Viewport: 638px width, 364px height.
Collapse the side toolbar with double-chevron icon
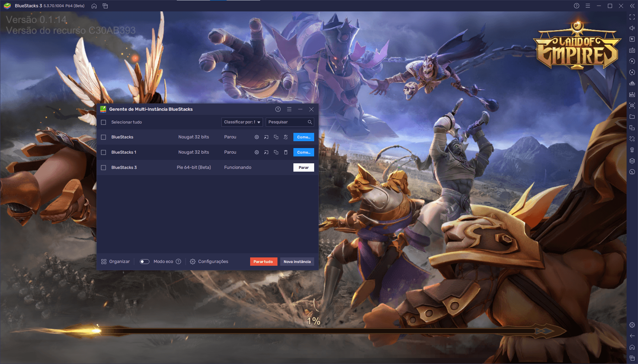632,6
